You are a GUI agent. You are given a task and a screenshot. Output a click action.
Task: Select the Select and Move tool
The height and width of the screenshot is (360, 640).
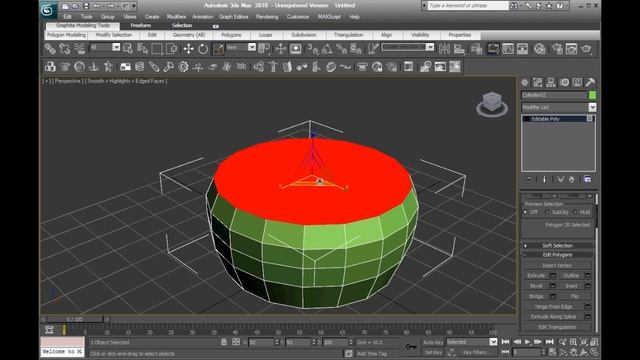pyautogui.click(x=188, y=49)
